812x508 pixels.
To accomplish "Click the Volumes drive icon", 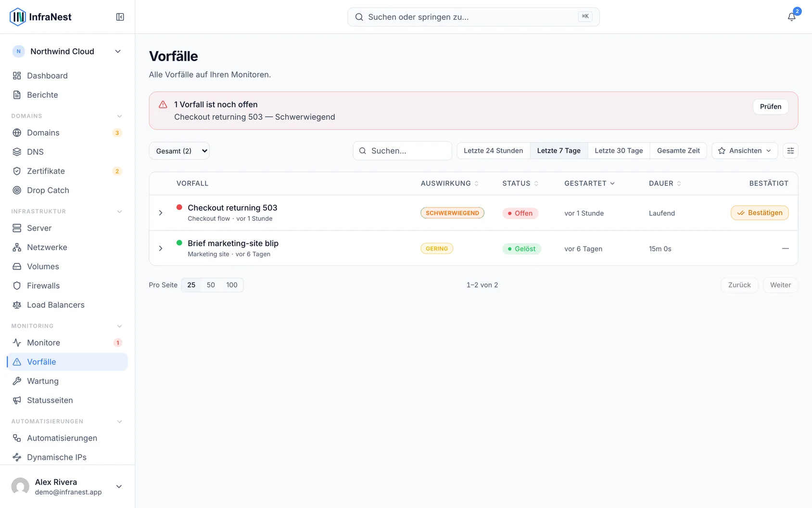I will pyautogui.click(x=17, y=266).
